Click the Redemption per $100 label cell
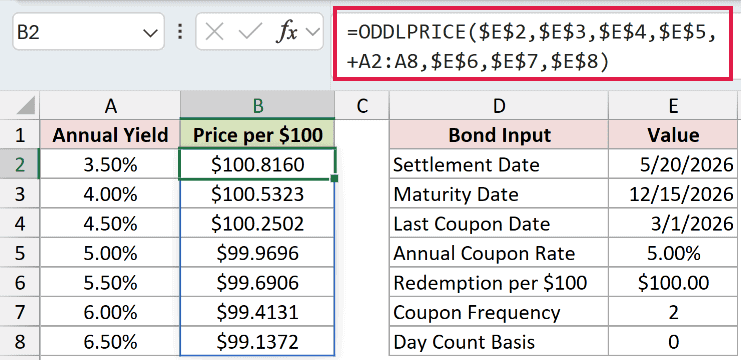741x360 pixels. point(499,283)
